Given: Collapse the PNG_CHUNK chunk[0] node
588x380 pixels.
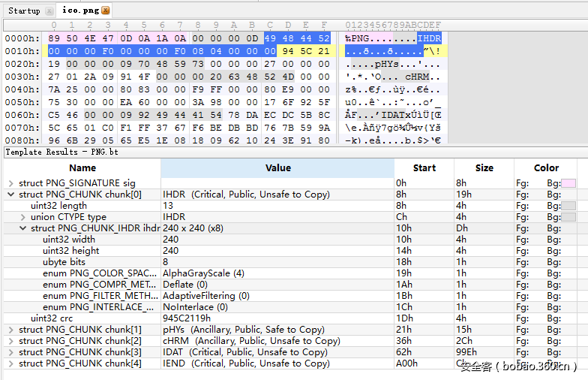Looking at the screenshot, I should coord(10,195).
